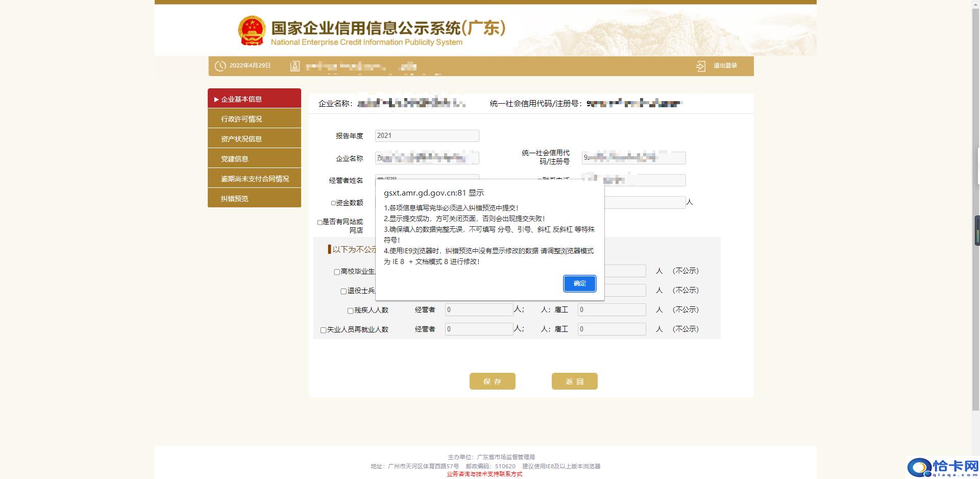Click the license badge icon next to company name
The height and width of the screenshot is (479, 980).
pos(295,65)
